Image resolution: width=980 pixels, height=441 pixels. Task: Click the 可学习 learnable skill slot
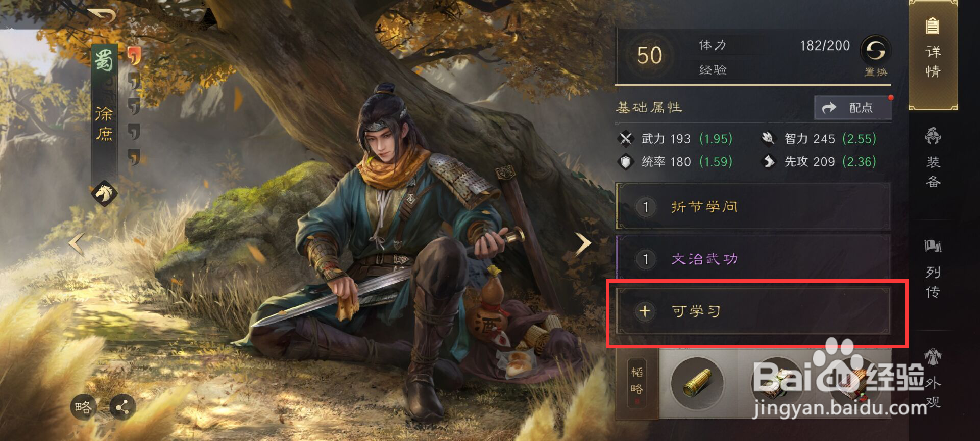[x=753, y=311]
